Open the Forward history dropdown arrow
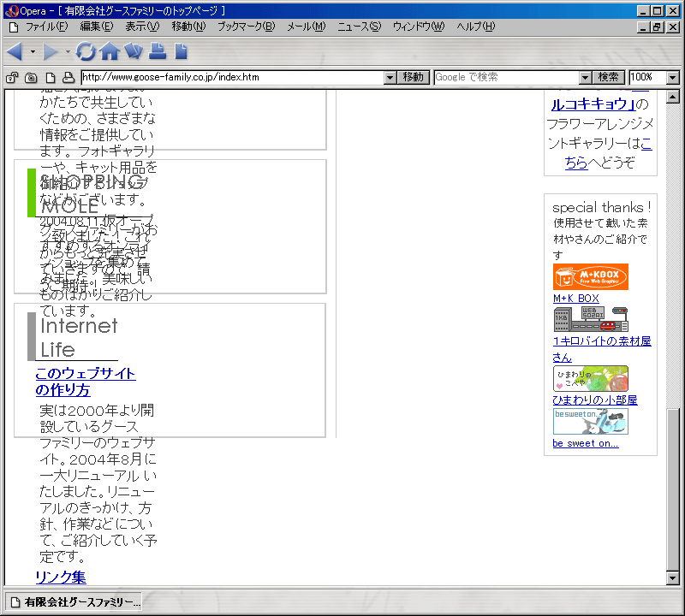The width and height of the screenshot is (685, 616). 68,52
